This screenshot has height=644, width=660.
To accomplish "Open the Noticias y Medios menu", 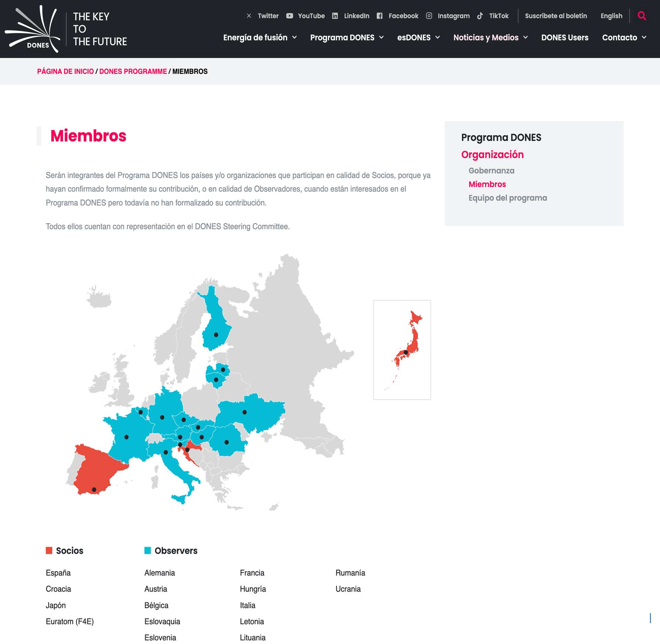I will [486, 37].
